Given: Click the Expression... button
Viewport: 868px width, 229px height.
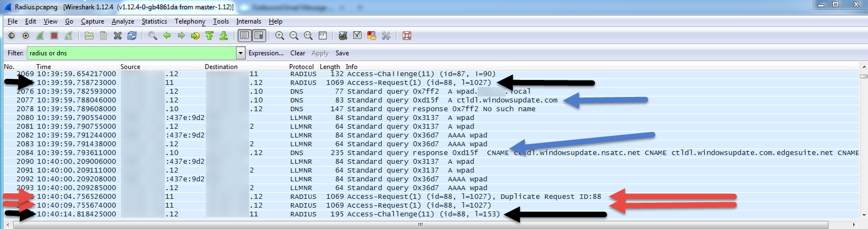Looking at the screenshot, I should point(266,53).
